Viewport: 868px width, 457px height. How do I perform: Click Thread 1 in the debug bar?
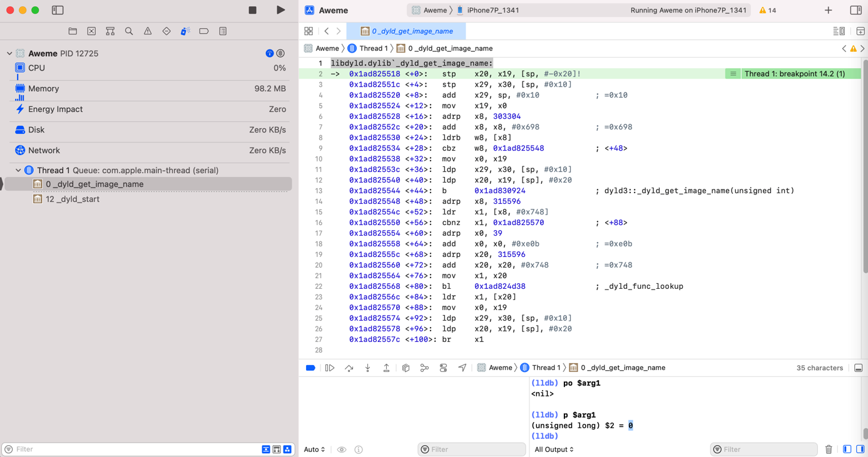click(x=540, y=368)
